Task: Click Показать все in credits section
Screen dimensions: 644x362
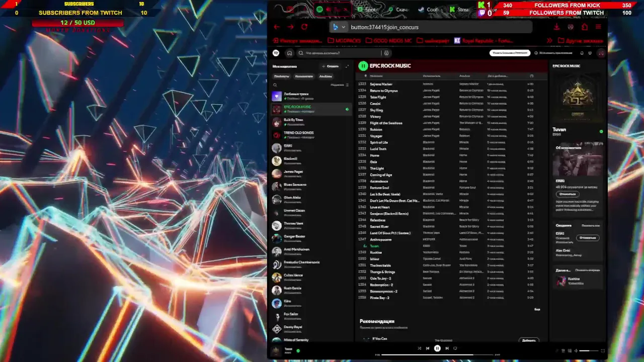Action: pos(591,226)
